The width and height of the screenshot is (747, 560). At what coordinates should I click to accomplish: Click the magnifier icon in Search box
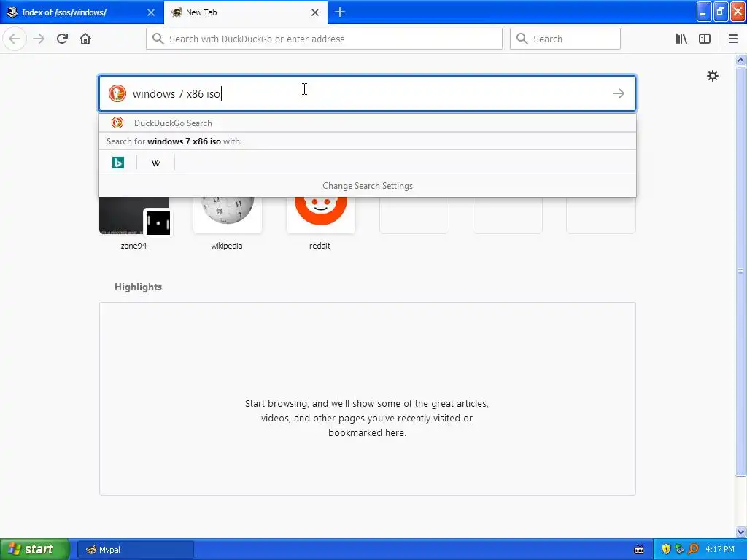(522, 39)
